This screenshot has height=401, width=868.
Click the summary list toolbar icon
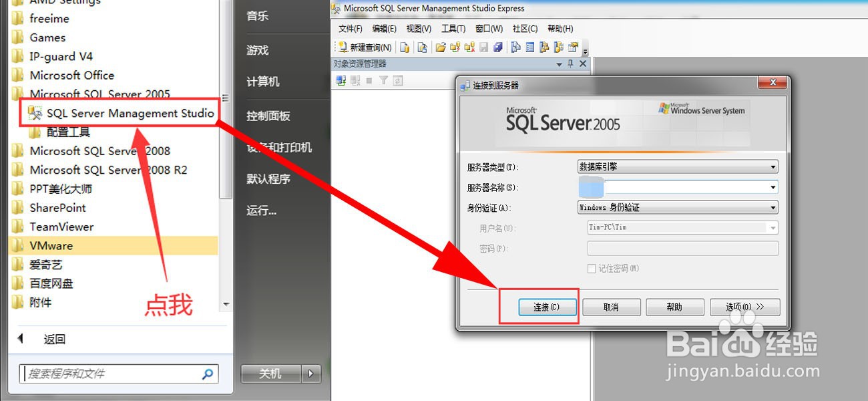(x=530, y=47)
